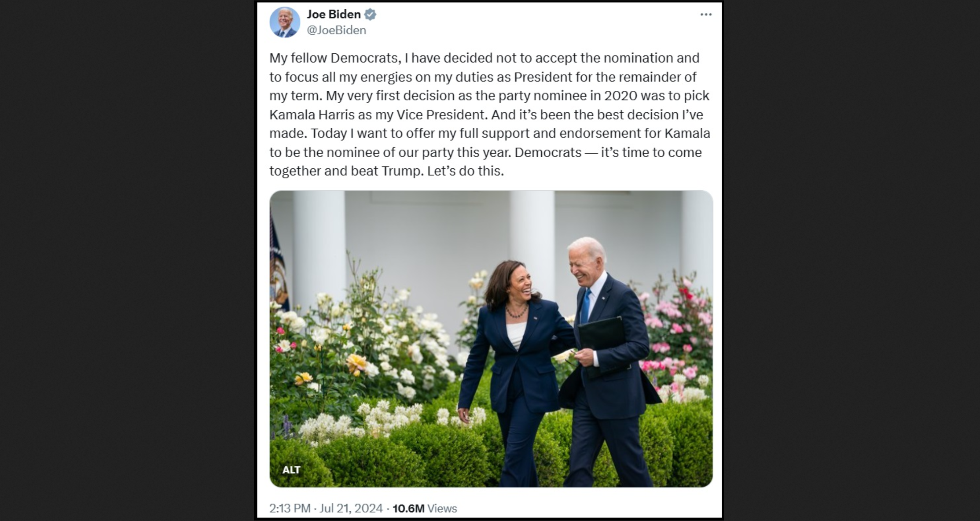Click the yellow roses in the photo
The image size is (980, 521).
(356, 364)
